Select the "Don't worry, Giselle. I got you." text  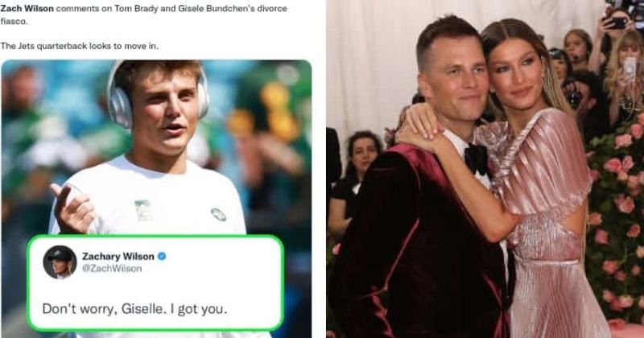point(134,309)
